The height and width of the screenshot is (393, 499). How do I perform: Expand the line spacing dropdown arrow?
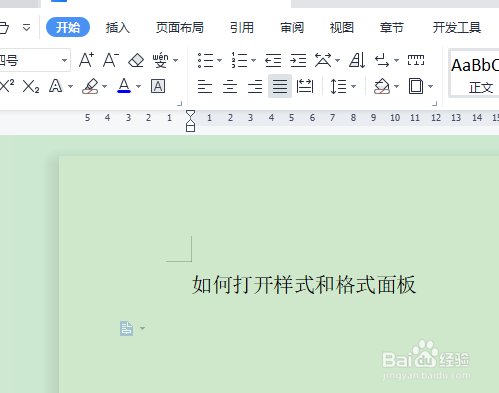354,87
